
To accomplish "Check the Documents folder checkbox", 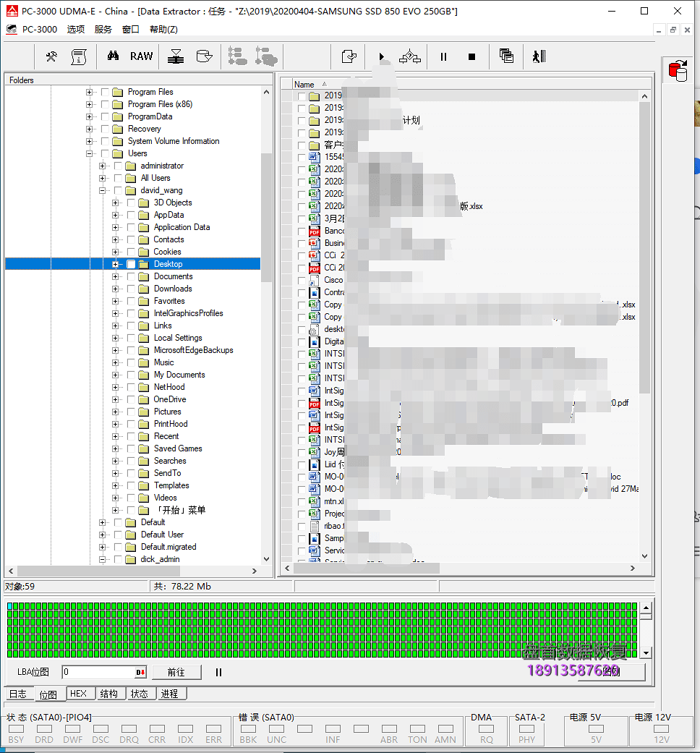I will tap(131, 276).
